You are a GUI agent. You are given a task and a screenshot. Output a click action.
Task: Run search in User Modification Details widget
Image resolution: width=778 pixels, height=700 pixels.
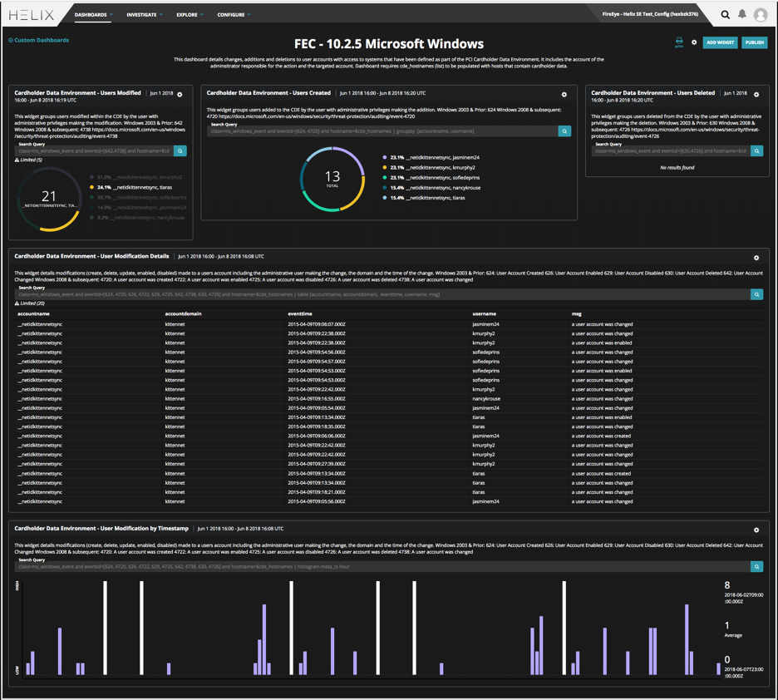tap(756, 294)
